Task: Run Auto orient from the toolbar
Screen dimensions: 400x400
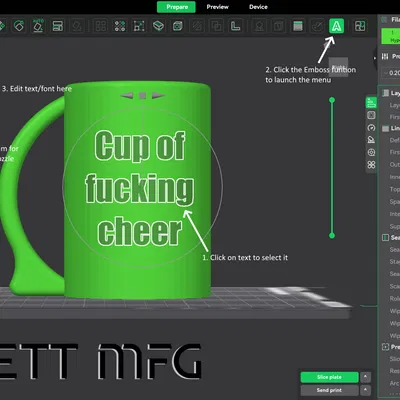Action: (38, 26)
